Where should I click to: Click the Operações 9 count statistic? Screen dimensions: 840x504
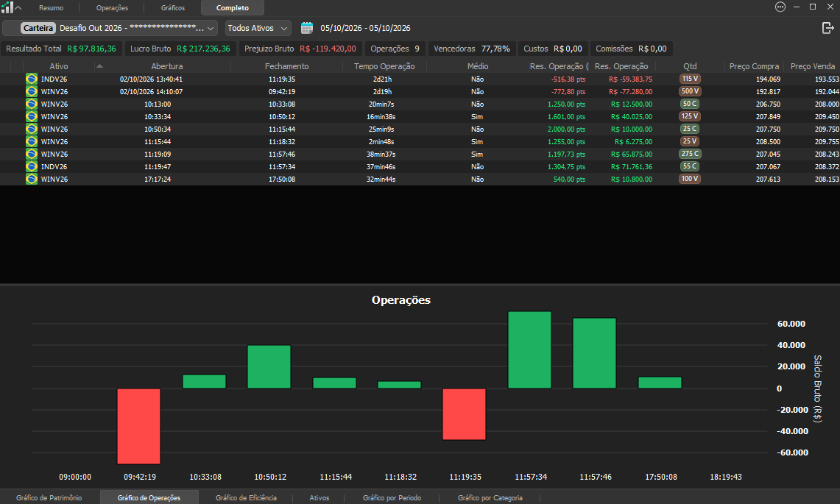[395, 49]
